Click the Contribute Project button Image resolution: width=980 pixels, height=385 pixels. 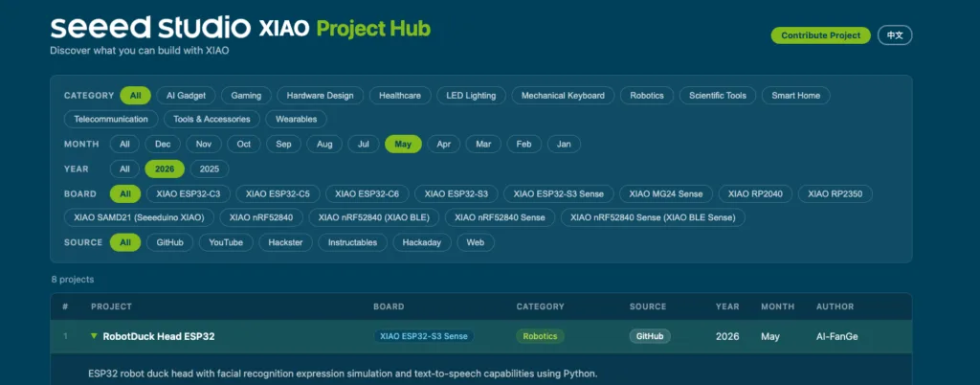point(820,35)
